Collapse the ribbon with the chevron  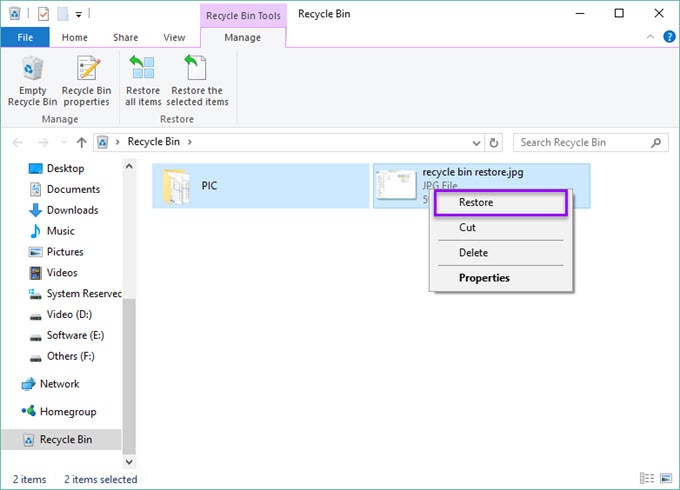(x=650, y=38)
